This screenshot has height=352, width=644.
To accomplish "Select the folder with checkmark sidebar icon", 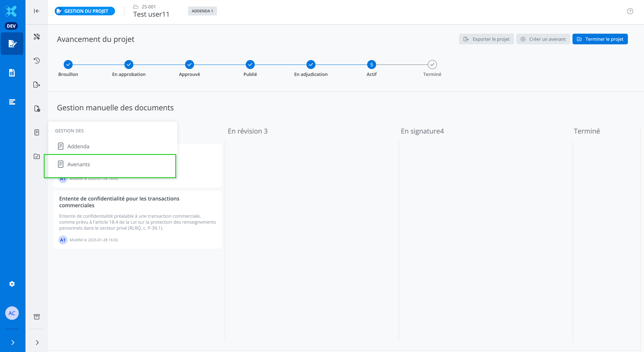I will click(37, 156).
